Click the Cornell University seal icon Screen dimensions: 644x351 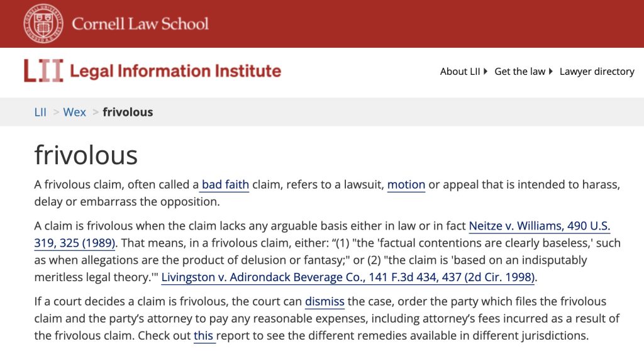click(x=43, y=24)
